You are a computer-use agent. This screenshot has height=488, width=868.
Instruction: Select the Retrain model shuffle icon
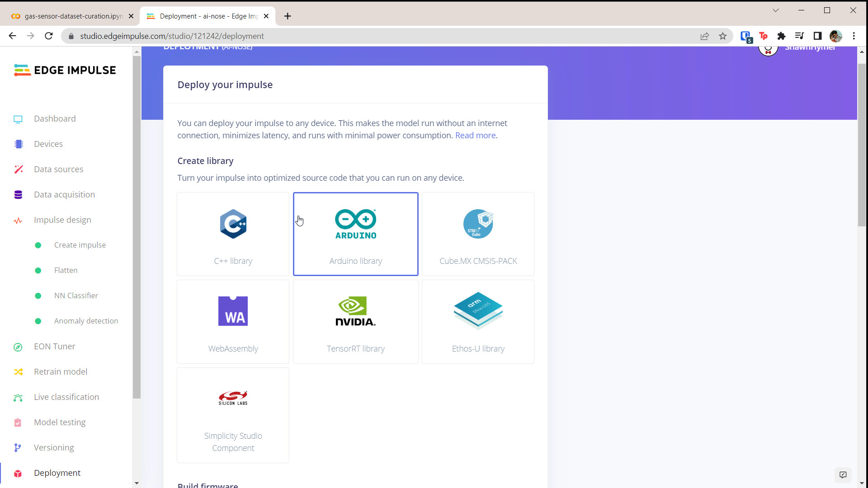point(18,372)
